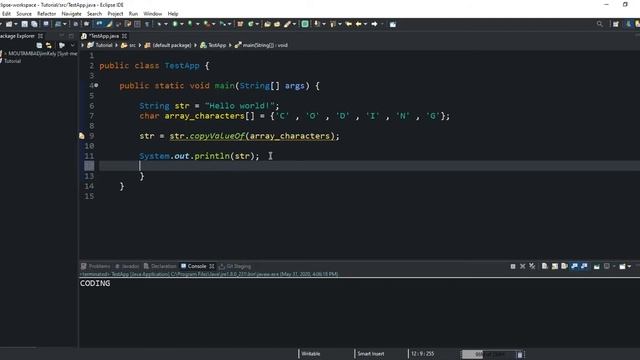Viewport: 640px width, 360px height.
Task: Open the Refactor menu
Action: pyautogui.click(x=47, y=14)
